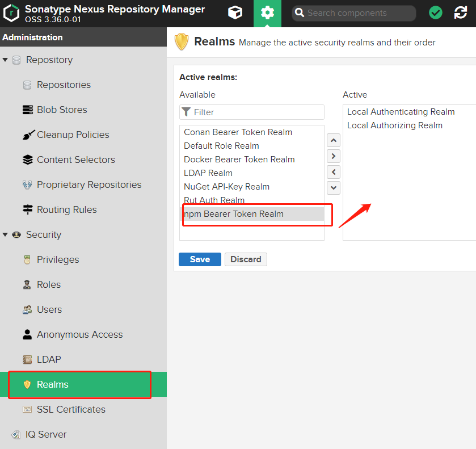
Task: Select npm Bearer Token Realm
Action: tap(252, 214)
